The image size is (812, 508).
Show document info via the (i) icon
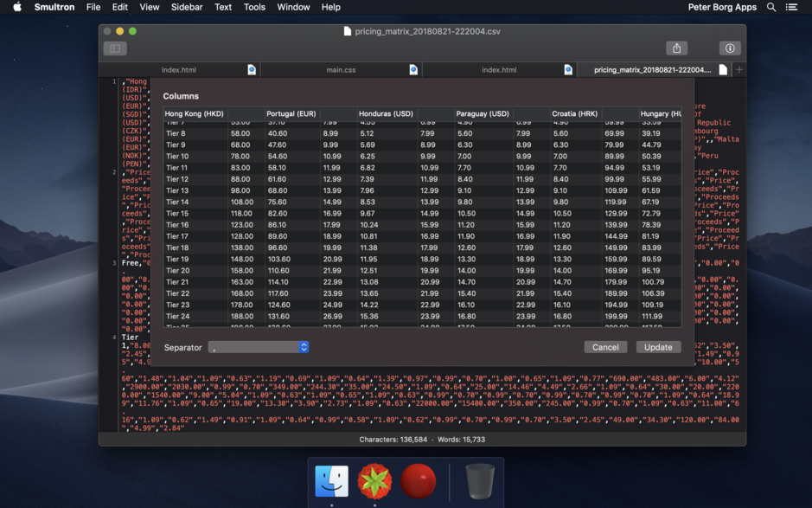coord(729,48)
